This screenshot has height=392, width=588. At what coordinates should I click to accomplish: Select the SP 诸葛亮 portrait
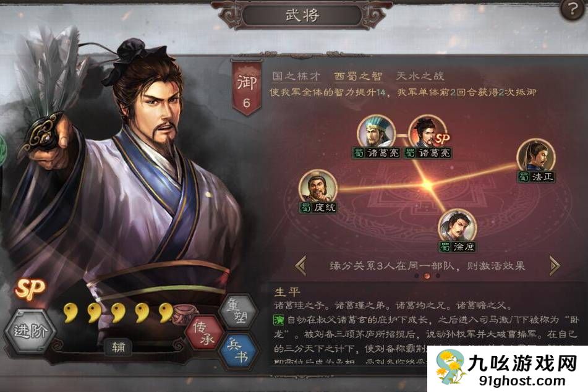point(428,132)
